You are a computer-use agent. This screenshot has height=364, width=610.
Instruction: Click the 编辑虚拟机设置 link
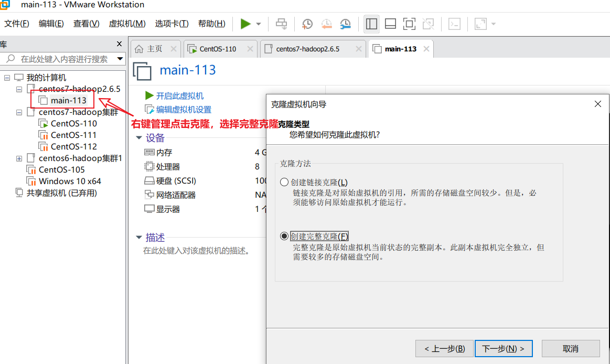coord(183,110)
